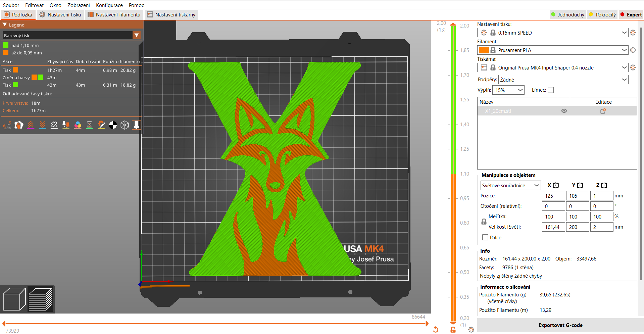This screenshot has width=644, height=334.
Task: Select Jednoduchý mode button
Action: tap(567, 14)
